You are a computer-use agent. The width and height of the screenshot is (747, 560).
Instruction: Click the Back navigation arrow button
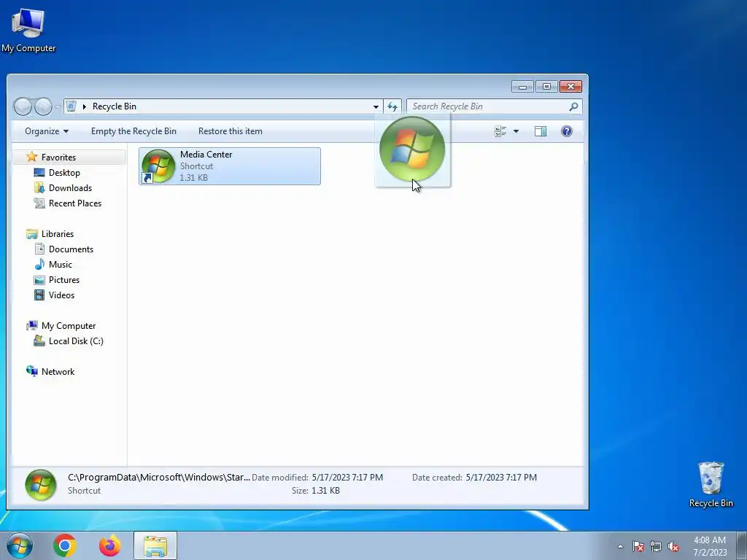23,106
